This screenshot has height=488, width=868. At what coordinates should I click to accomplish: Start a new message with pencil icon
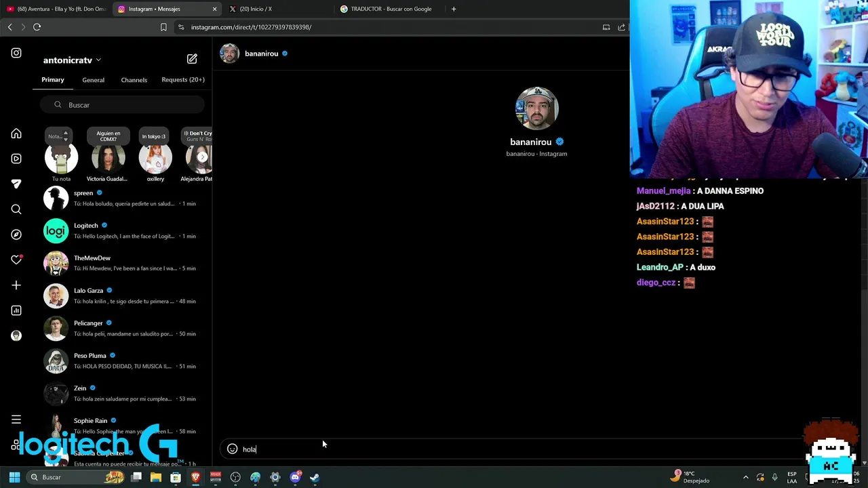pyautogui.click(x=192, y=59)
